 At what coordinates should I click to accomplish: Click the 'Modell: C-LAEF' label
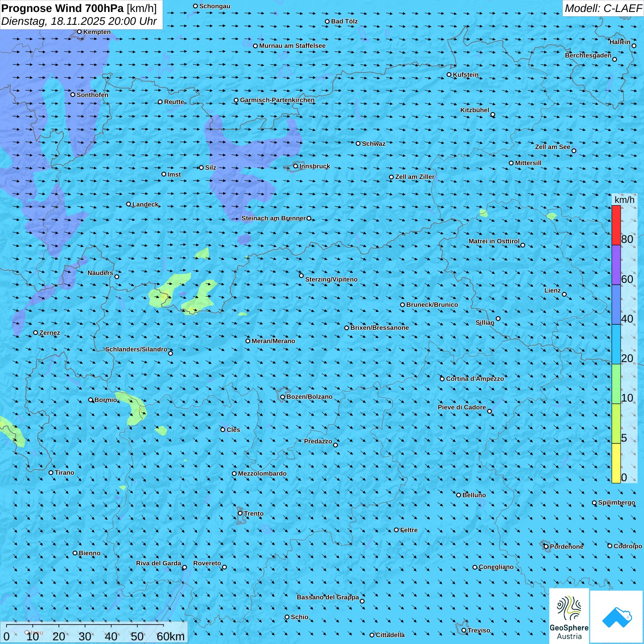click(x=603, y=8)
